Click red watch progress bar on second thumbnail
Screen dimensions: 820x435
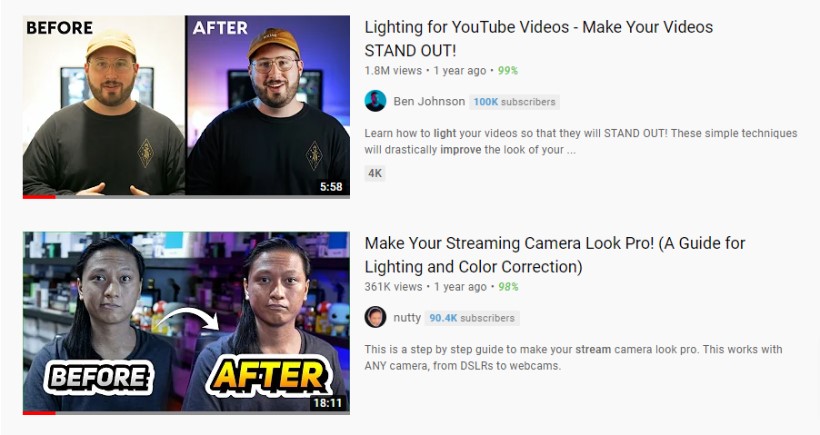39,413
